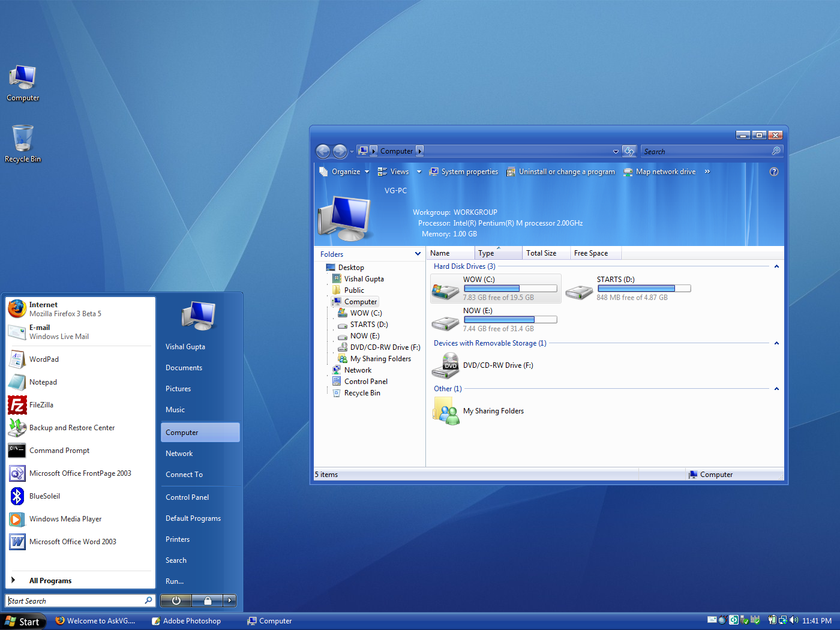840x630 pixels.
Task: Click the Back navigation arrow
Action: pos(323,151)
